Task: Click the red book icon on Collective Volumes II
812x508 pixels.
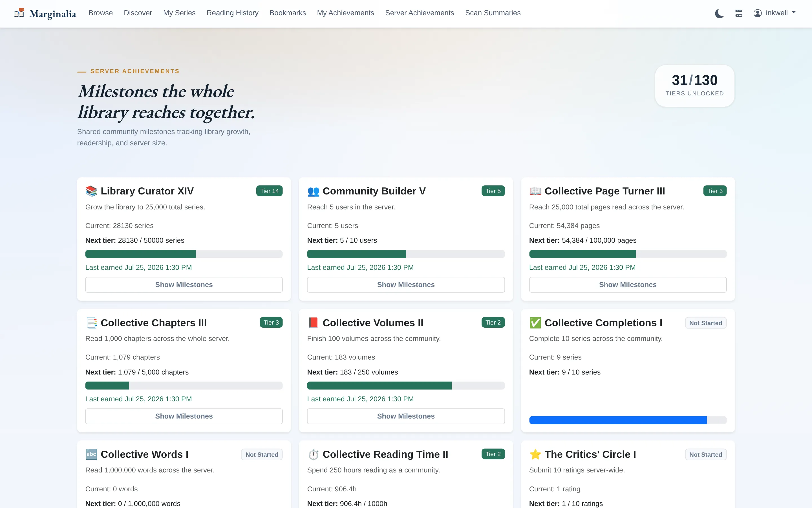Action: (313, 323)
